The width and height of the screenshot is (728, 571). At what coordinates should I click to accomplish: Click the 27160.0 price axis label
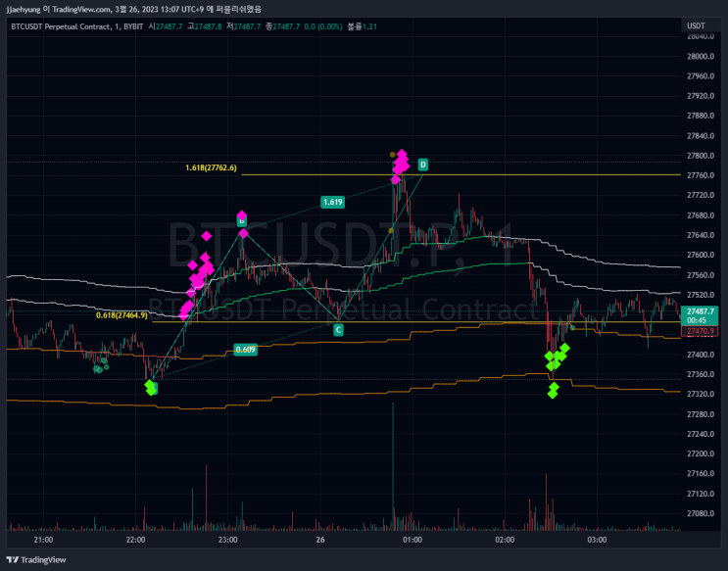701,473
